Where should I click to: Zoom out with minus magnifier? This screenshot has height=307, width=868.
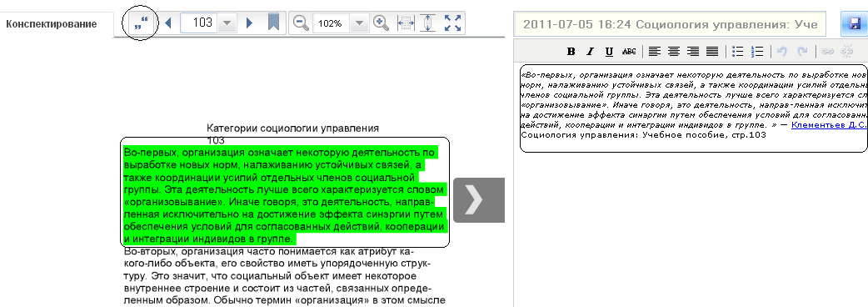(x=301, y=23)
